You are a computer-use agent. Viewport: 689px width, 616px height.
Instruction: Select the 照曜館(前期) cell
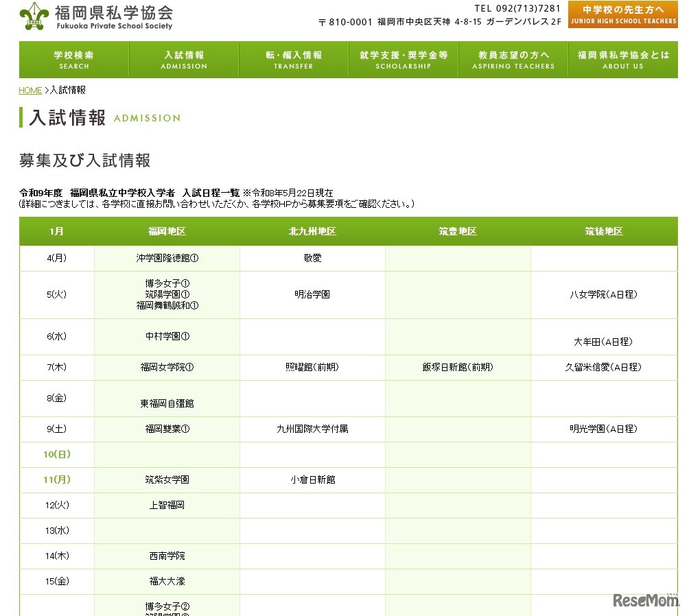312,367
